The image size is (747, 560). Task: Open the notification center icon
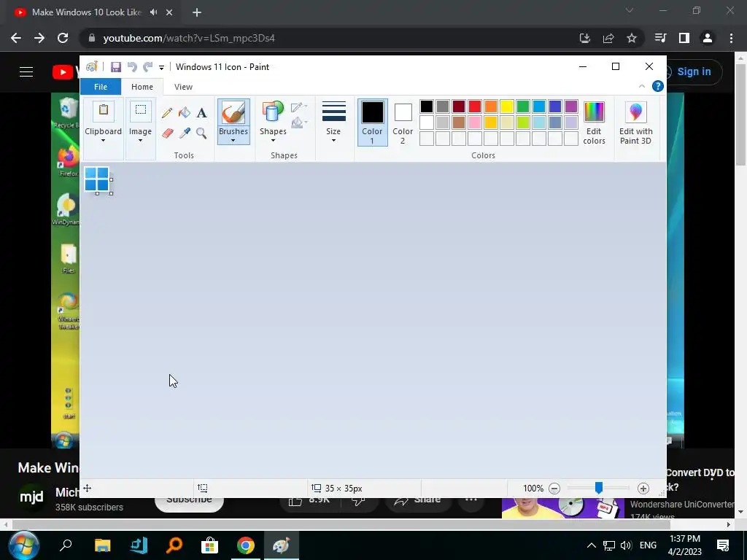tap(723, 545)
